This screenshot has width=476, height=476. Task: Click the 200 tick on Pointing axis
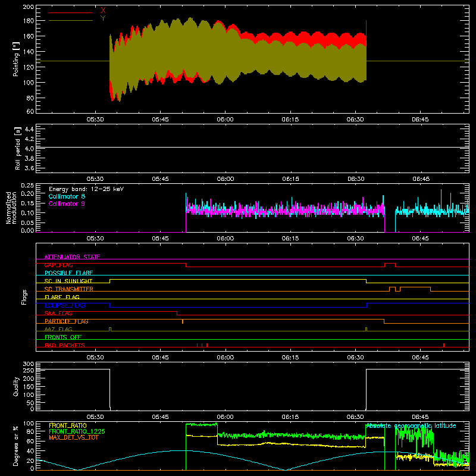[28, 7]
